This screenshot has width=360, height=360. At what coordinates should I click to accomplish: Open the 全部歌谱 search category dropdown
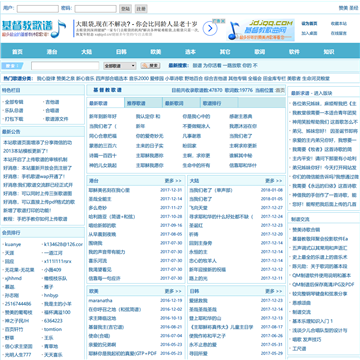coord(120,66)
